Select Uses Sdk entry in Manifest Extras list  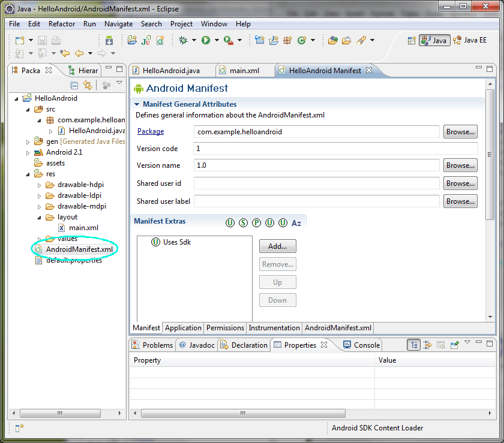[172, 242]
